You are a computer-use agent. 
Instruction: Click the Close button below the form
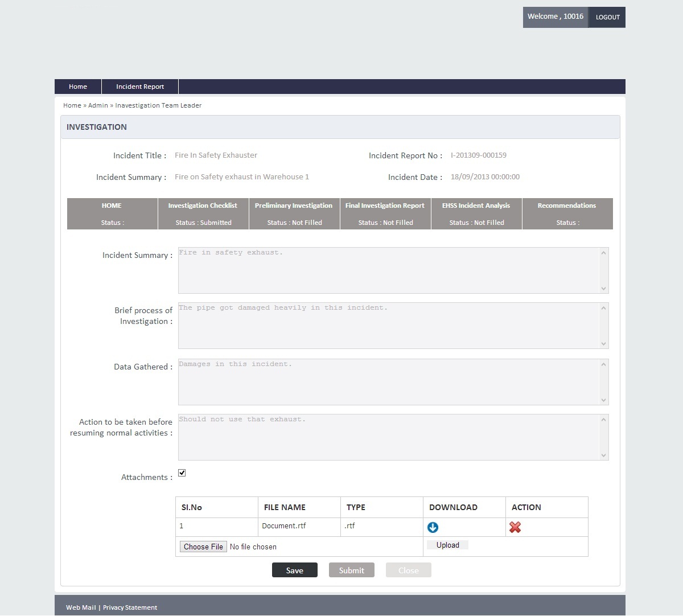409,570
